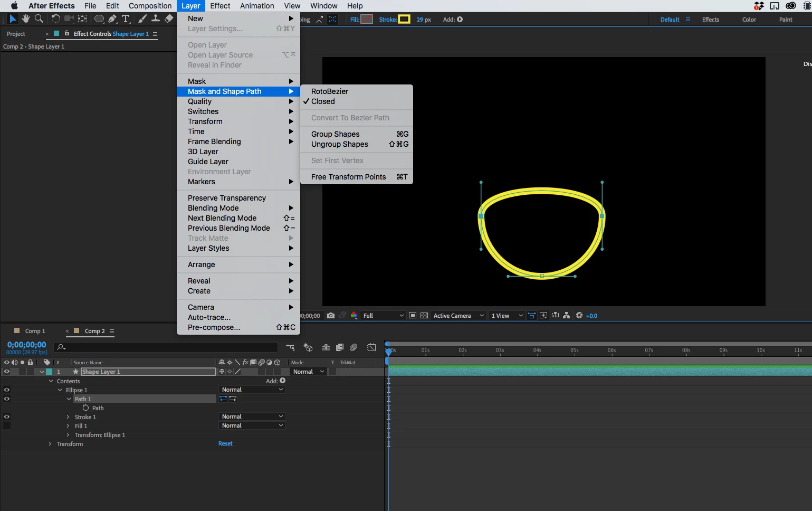
Task: Click Shape Layer 1 teal label color
Action: pyautogui.click(x=50, y=372)
